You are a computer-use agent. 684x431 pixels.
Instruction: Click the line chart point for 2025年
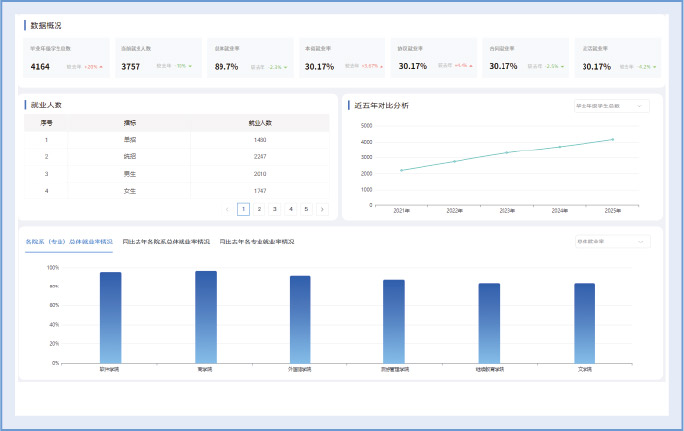pyautogui.click(x=613, y=139)
